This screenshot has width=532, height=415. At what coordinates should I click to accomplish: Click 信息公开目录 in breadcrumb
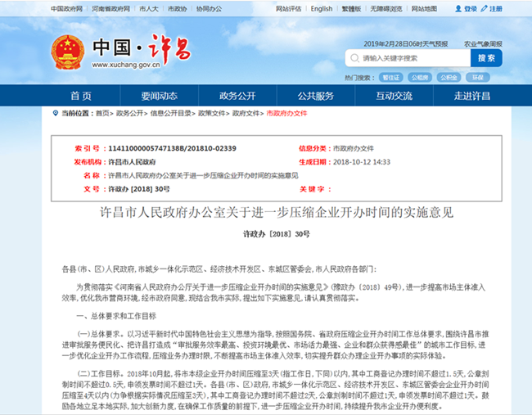click(x=171, y=113)
